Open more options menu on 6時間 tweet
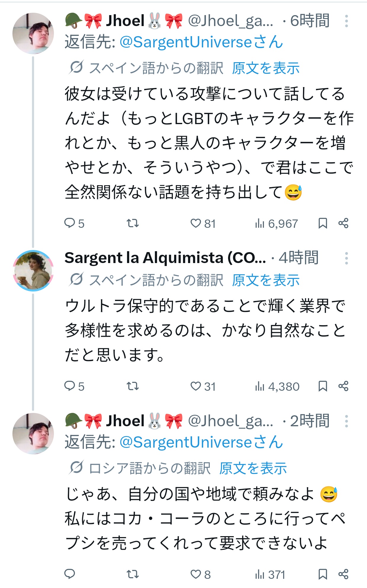The width and height of the screenshot is (367, 588). click(x=346, y=21)
